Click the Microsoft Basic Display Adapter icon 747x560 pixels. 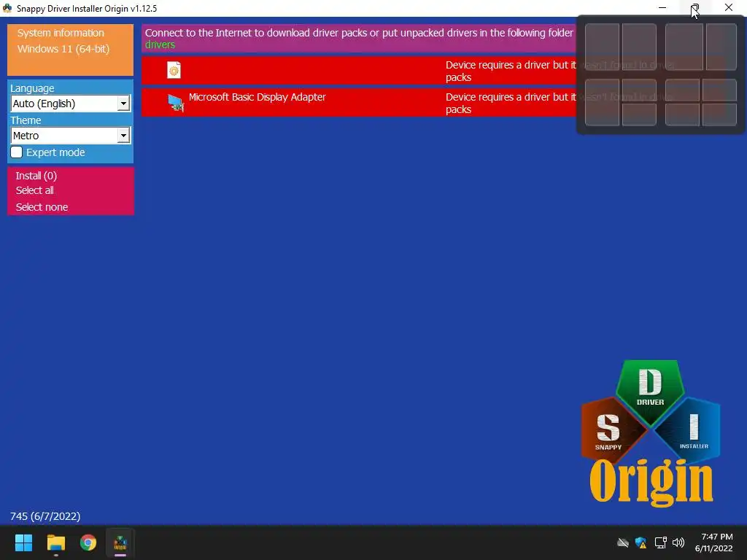tap(176, 102)
